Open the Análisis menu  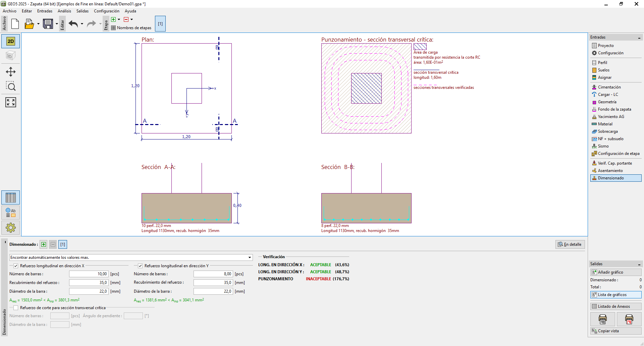[64, 11]
